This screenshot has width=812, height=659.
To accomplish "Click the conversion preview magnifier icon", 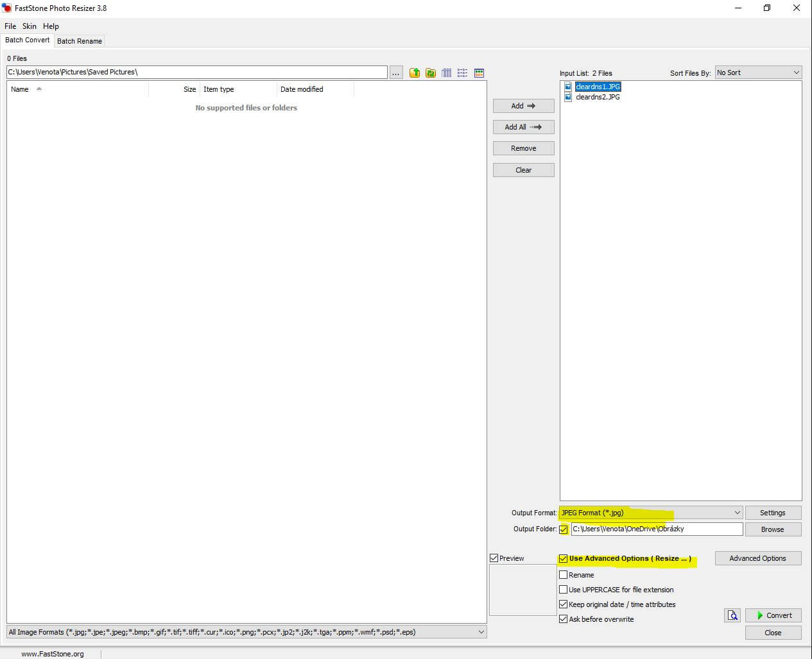I will click(732, 615).
